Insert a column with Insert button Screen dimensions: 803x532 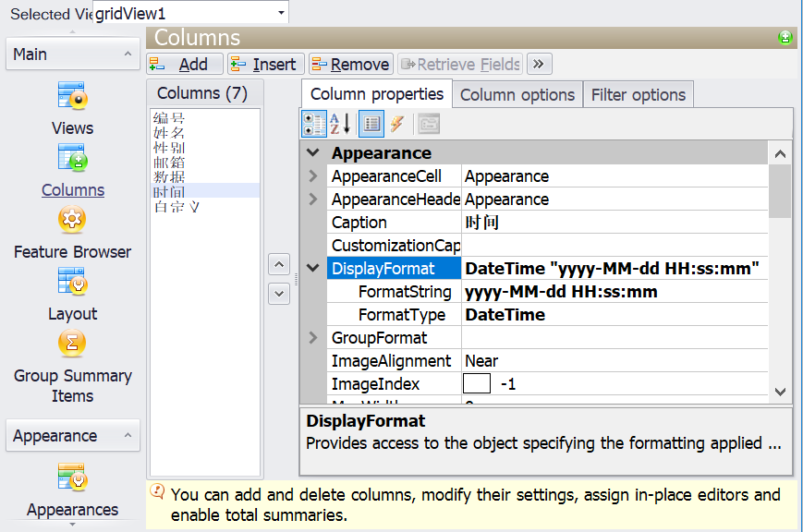(266, 65)
